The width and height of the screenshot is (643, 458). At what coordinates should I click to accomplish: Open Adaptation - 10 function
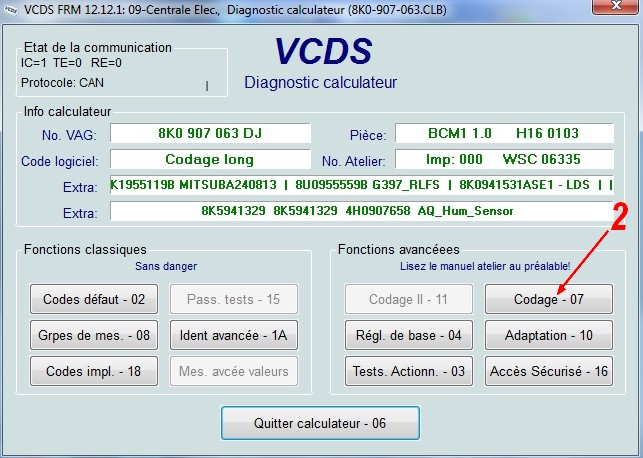pyautogui.click(x=549, y=335)
